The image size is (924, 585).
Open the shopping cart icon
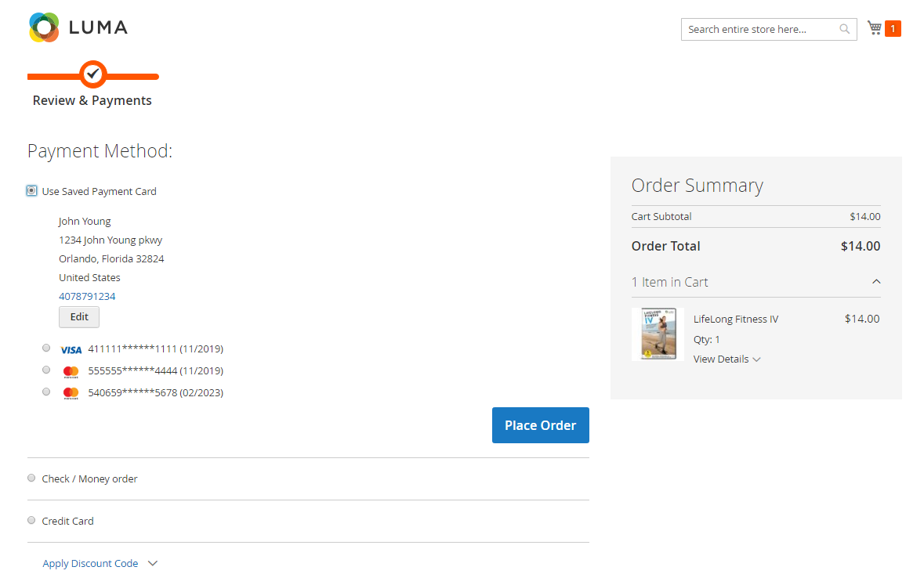point(875,27)
